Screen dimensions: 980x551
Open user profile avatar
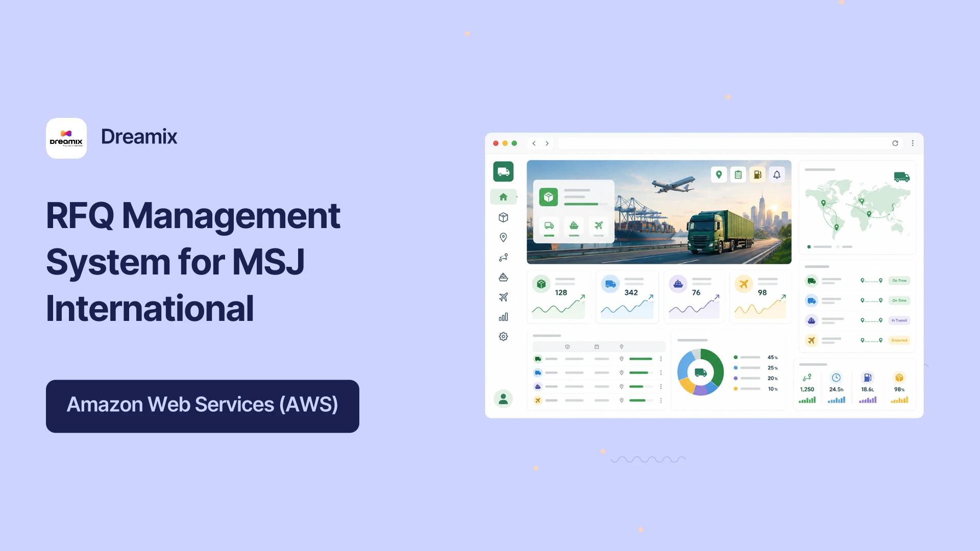(x=503, y=398)
